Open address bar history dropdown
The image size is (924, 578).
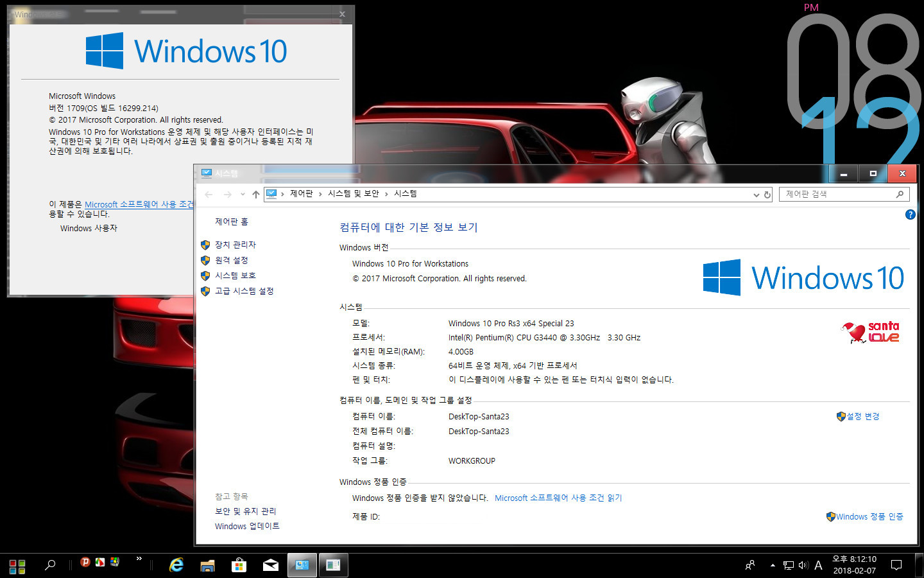756,195
